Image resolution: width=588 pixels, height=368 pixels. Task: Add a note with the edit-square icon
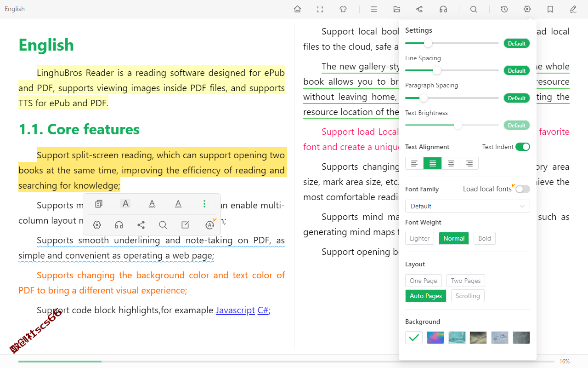tap(185, 225)
